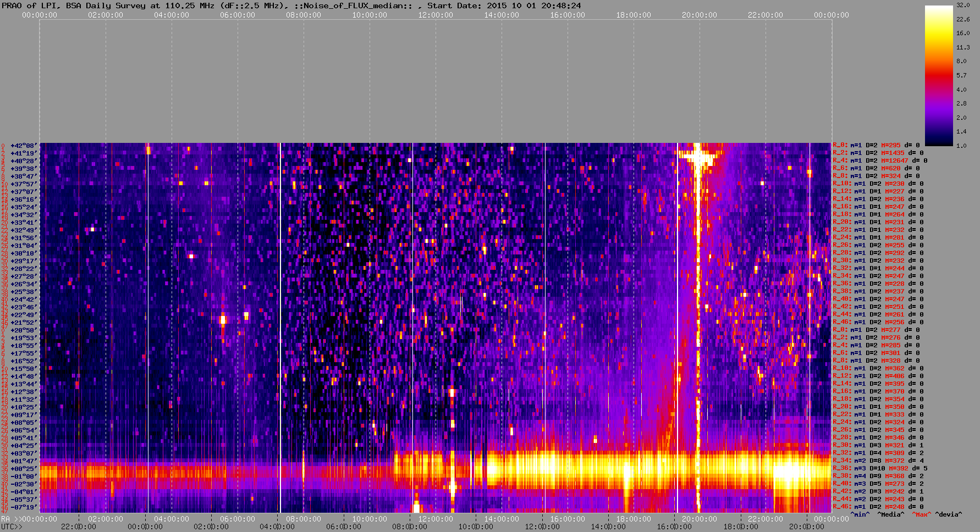Click the R_46 row showing M=248
The height and width of the screenshot is (532, 980).
point(878,507)
